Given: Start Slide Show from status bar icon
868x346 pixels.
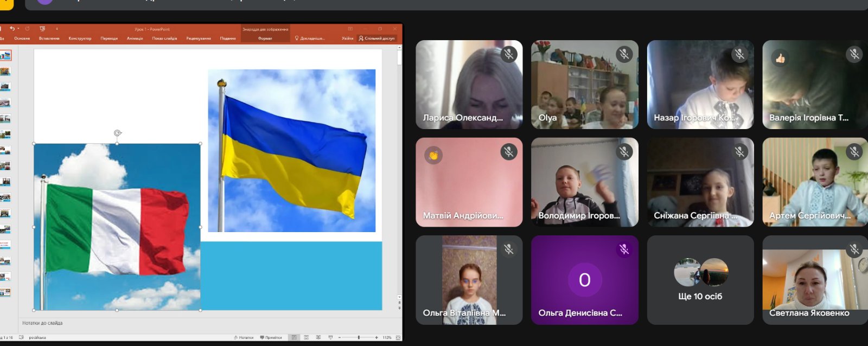Looking at the screenshot, I should point(330,337).
